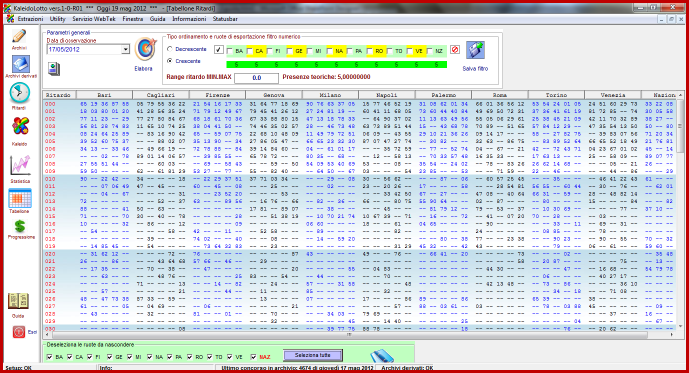Toggle the large select-all checkbox before BA
The height and width of the screenshot is (373, 689).
point(219,50)
